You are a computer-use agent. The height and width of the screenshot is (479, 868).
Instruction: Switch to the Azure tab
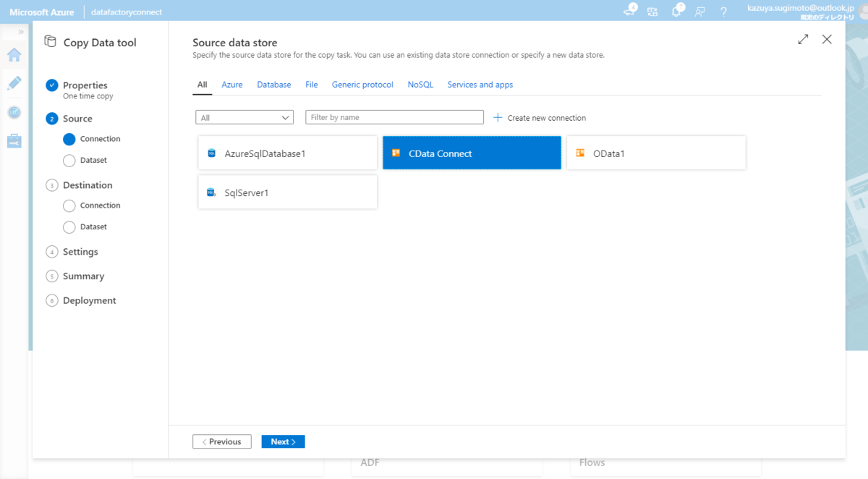pos(232,85)
